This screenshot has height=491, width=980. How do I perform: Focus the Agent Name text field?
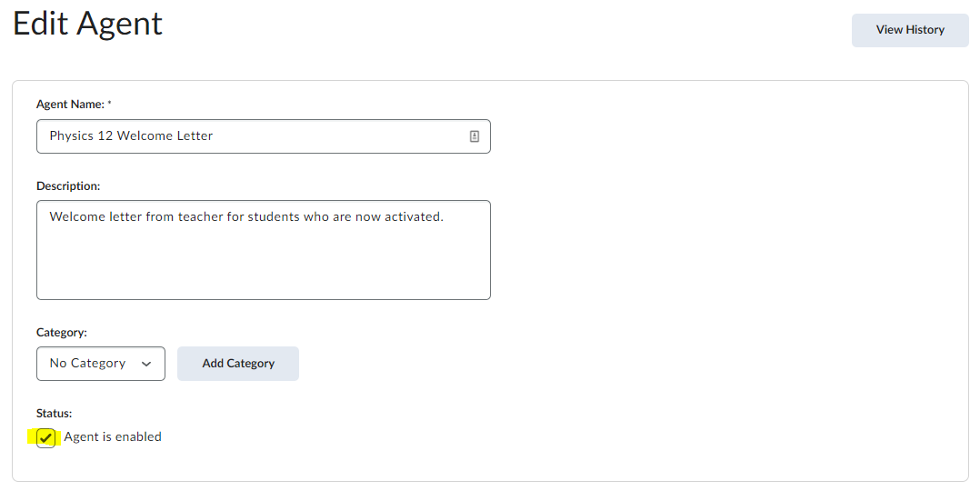point(263,136)
